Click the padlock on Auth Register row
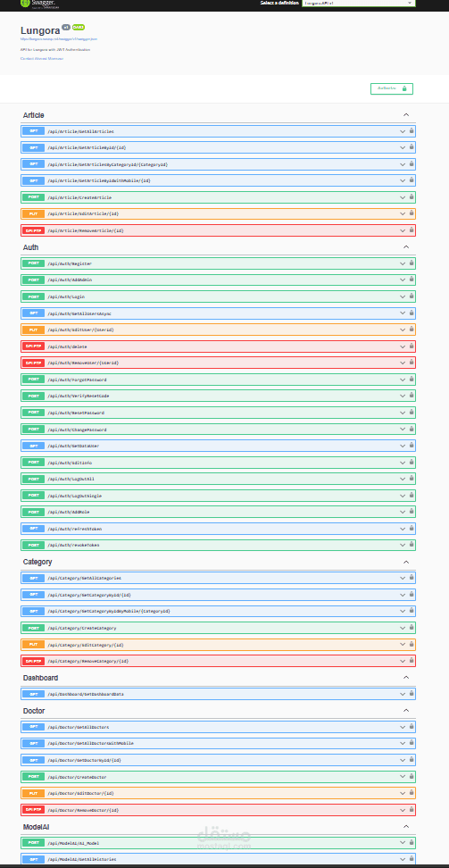The image size is (449, 868). pos(412,263)
